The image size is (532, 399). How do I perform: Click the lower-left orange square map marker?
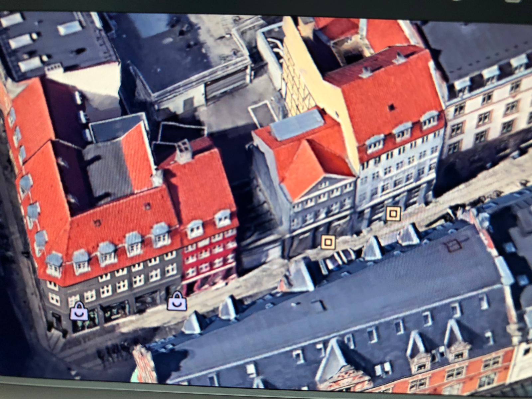click(x=328, y=242)
